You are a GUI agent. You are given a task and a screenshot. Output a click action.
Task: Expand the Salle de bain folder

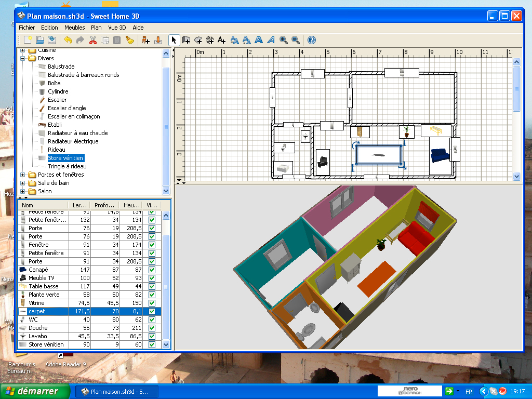coord(23,183)
